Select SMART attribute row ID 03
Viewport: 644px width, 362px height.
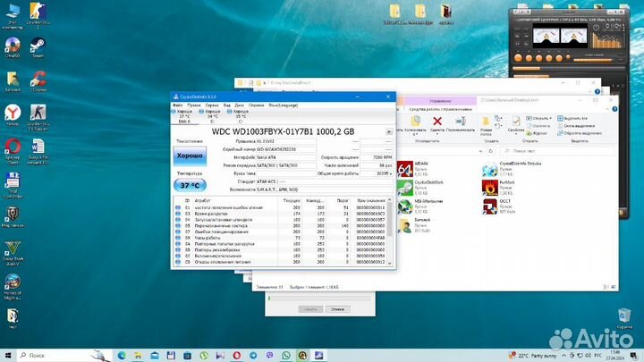[x=281, y=214]
